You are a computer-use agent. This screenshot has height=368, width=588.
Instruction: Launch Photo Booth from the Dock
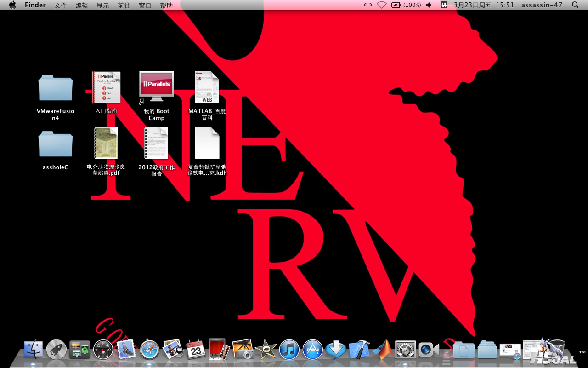pos(220,350)
